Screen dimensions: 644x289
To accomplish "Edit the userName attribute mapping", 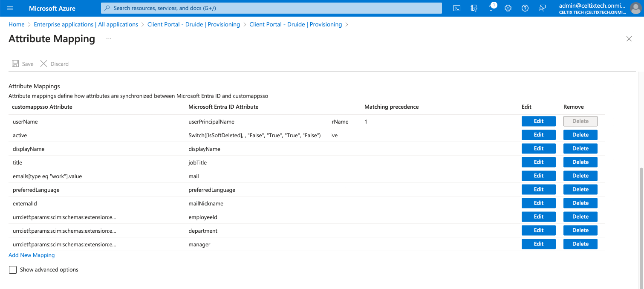I will point(538,121).
